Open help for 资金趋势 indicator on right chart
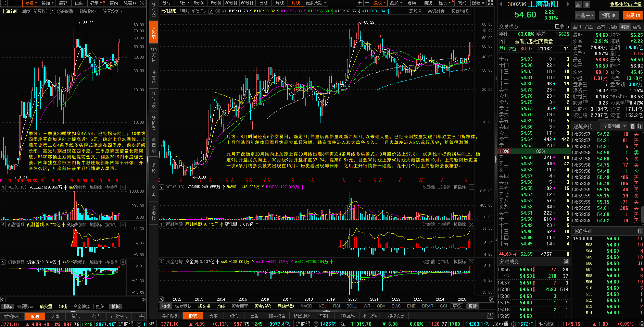Screen dimensions: 644x327 (161, 262)
